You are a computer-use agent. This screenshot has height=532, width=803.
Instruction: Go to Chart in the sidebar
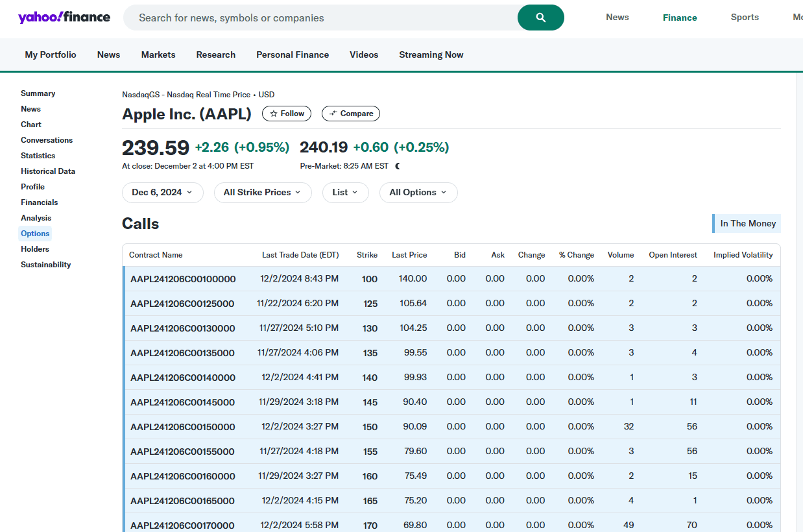pyautogui.click(x=31, y=125)
